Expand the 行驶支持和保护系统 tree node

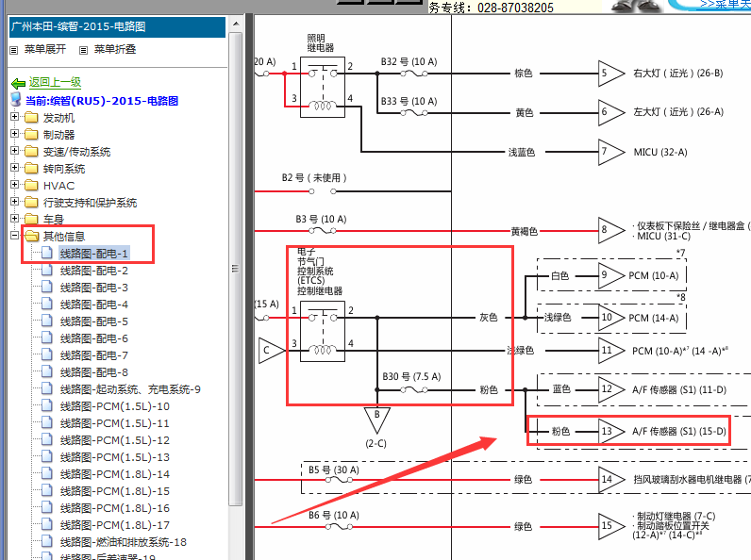(14, 202)
